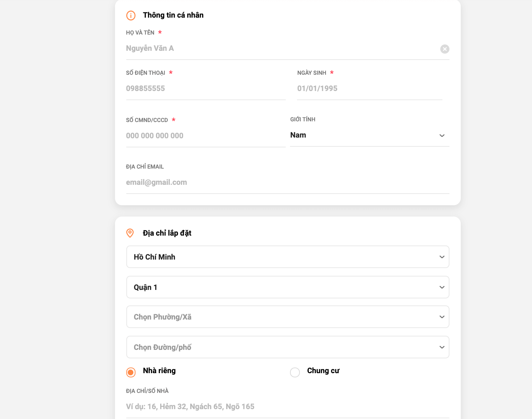Screen dimensions: 532x419
Task: Open the Hồ Chí Minh city dropdown
Action: [288, 257]
